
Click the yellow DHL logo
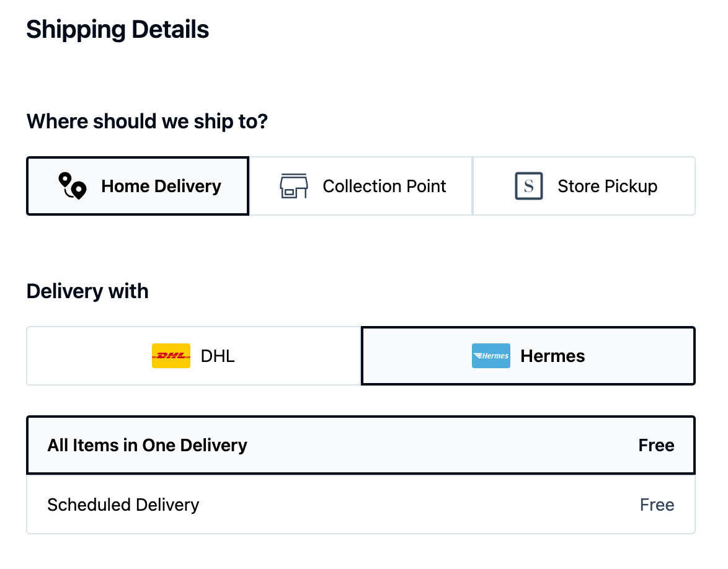click(171, 356)
